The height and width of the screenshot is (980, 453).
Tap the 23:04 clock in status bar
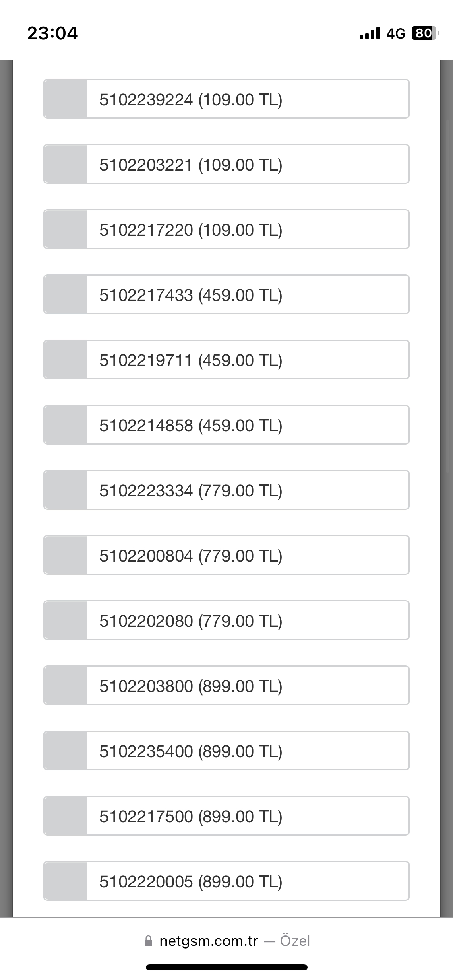tap(52, 33)
